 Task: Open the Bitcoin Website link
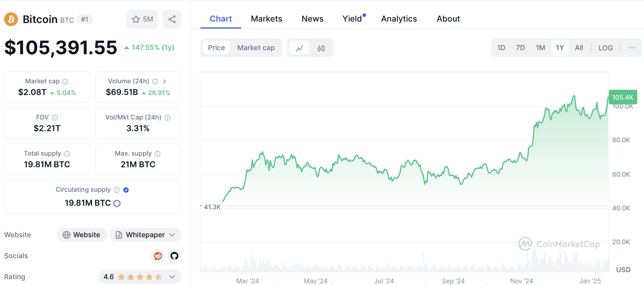click(x=82, y=235)
